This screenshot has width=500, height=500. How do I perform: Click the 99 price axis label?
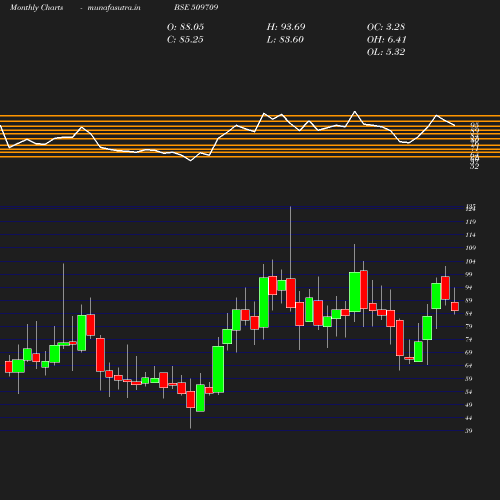(469, 274)
